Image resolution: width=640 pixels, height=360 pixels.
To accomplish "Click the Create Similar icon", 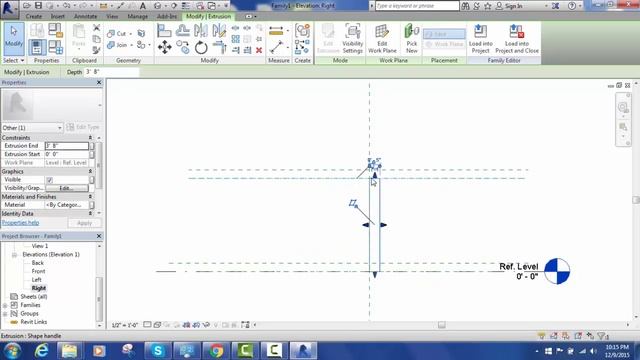I will tap(302, 47).
